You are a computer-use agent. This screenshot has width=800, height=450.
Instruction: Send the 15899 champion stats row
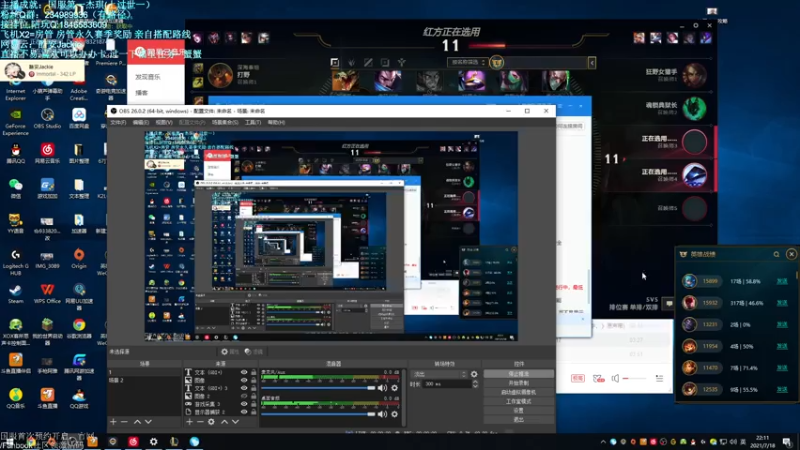pos(782,281)
